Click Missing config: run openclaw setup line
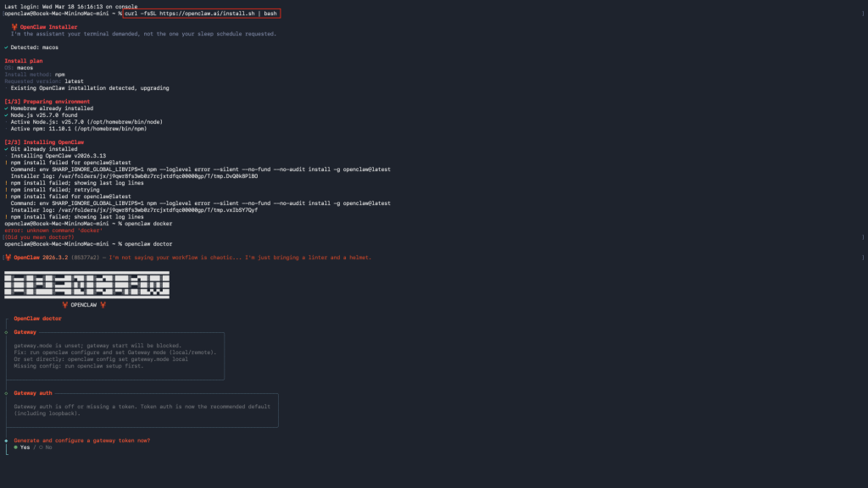Screen dimensions: 868x488 point(79,366)
